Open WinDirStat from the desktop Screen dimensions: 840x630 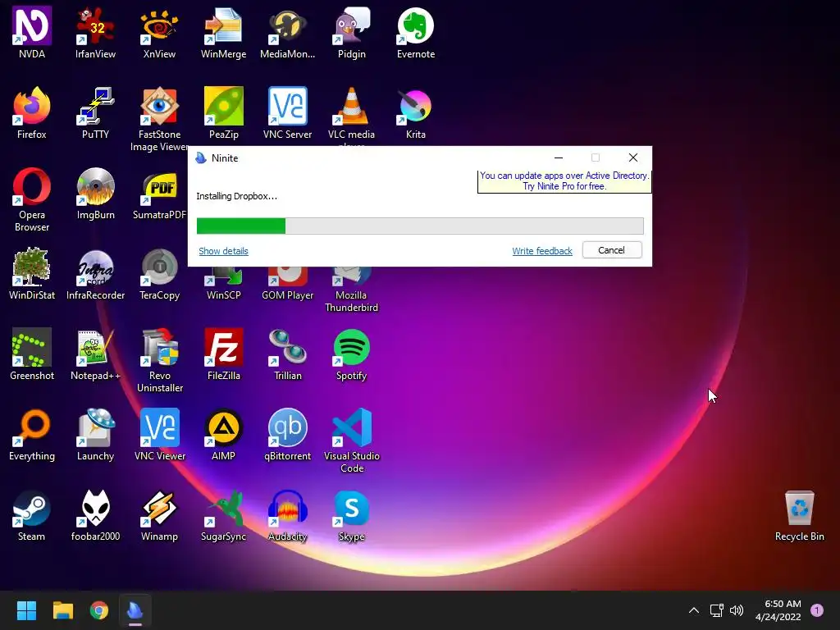pyautogui.click(x=32, y=274)
